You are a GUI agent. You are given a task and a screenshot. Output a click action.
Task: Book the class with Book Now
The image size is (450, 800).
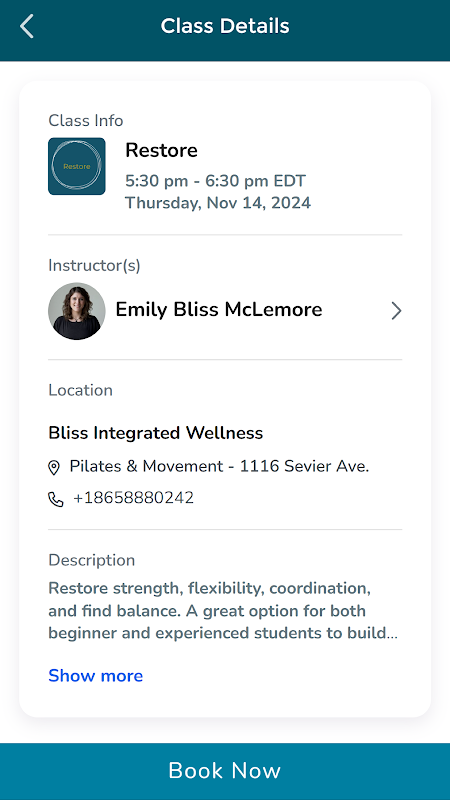pyautogui.click(x=225, y=771)
